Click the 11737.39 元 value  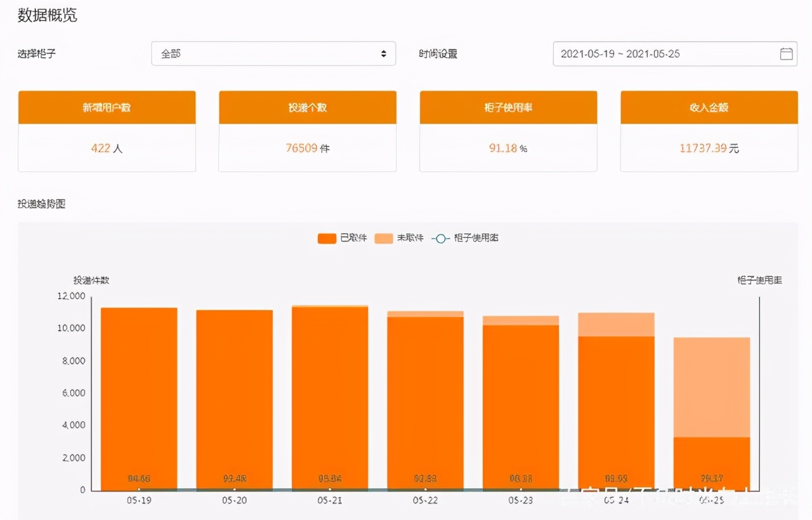coord(709,148)
